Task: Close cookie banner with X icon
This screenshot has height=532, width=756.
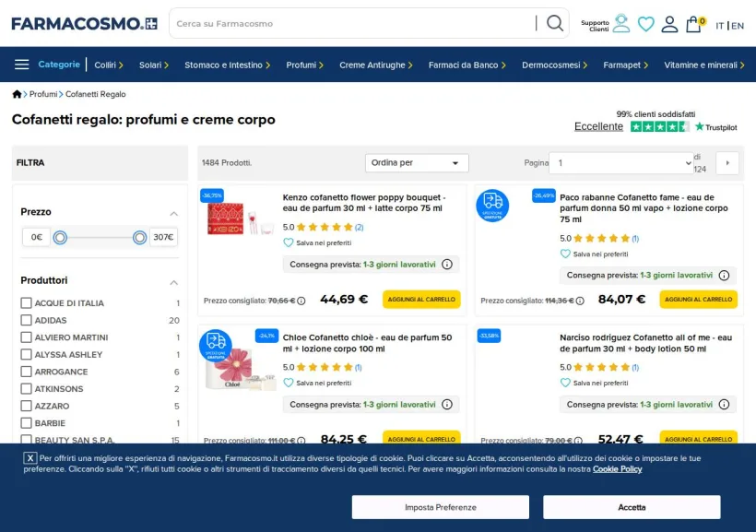Action: [30, 458]
